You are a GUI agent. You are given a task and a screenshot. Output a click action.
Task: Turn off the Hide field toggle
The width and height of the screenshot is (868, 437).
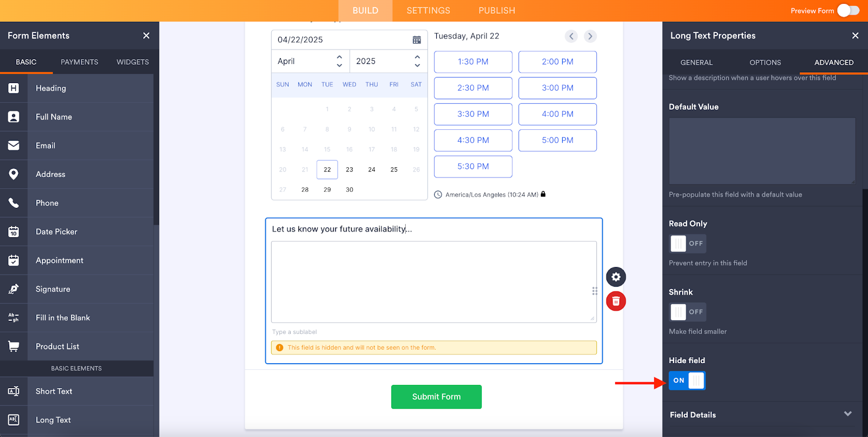click(687, 381)
